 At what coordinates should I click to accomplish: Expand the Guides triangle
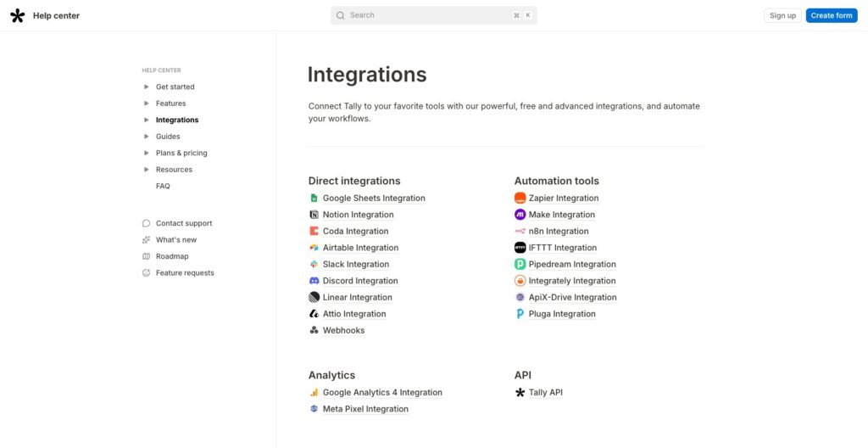[146, 137]
